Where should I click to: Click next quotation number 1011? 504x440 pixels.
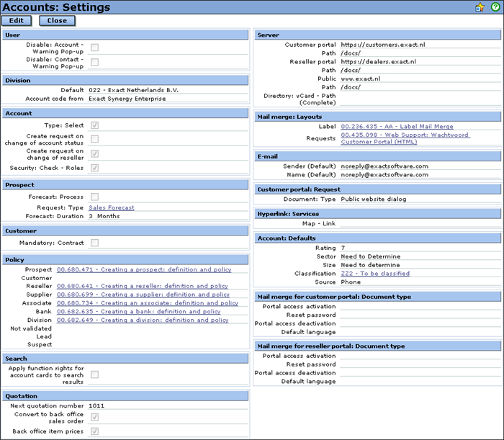(96, 405)
